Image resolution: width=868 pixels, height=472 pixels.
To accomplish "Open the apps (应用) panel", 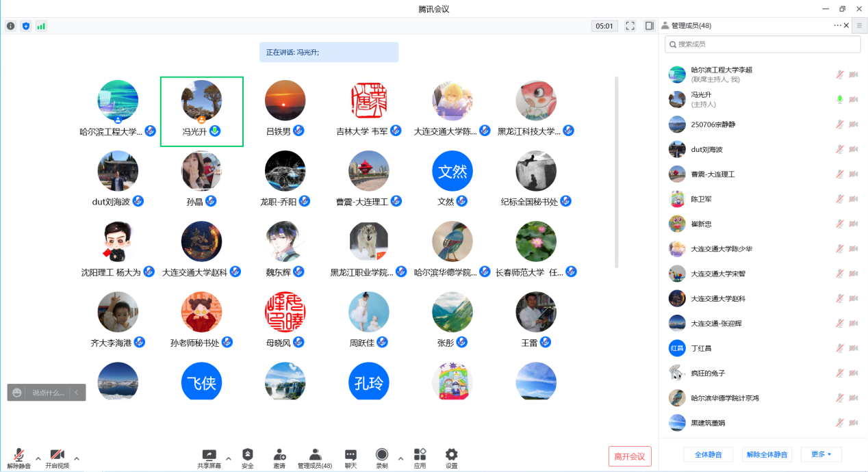I will tap(420, 455).
